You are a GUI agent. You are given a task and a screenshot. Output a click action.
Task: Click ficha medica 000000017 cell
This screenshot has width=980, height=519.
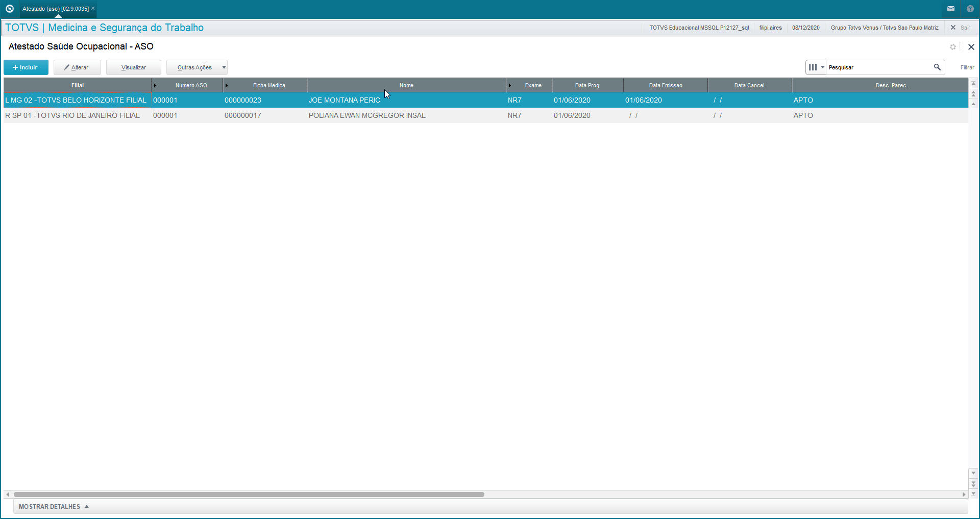coord(243,115)
